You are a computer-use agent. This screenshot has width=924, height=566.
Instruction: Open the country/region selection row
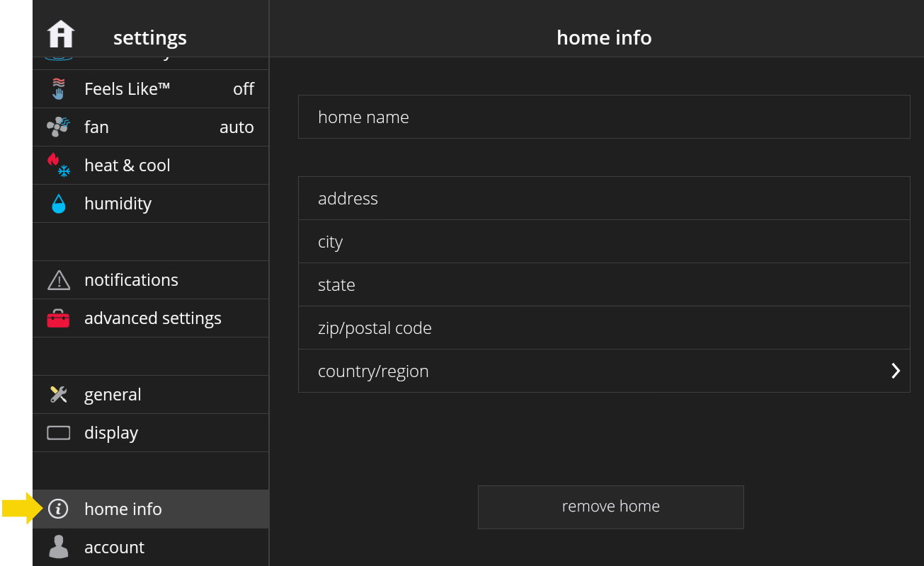pos(603,371)
